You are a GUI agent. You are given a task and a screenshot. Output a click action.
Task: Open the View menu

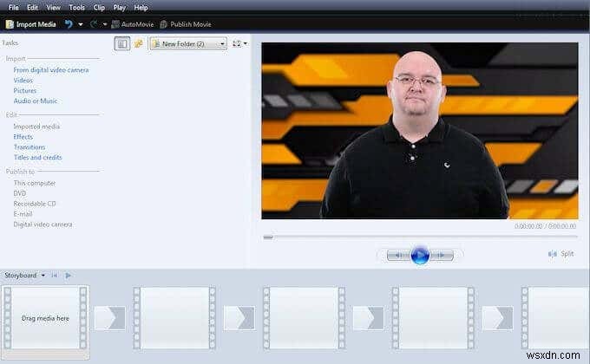click(x=54, y=8)
